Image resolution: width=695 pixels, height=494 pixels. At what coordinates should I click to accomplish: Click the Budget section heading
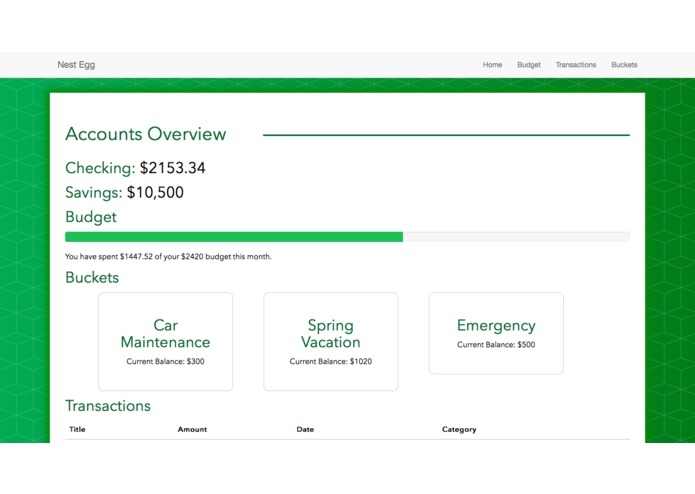pos(91,217)
